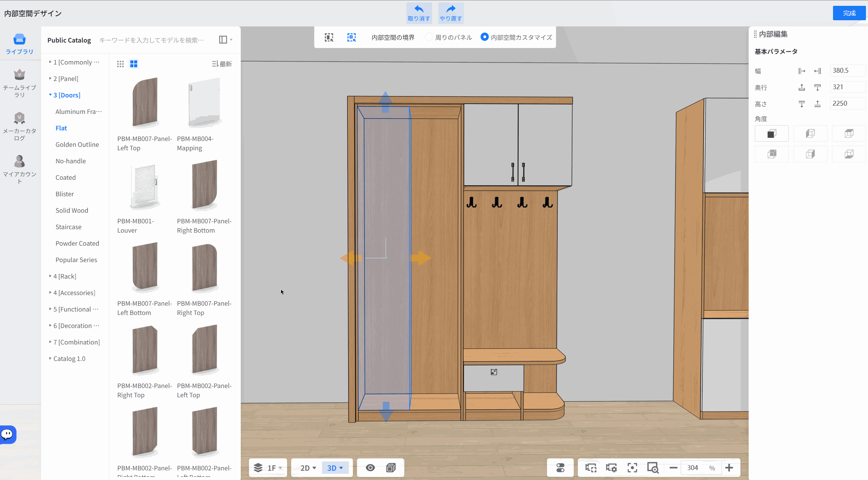Edit the 幅 width value field

coord(848,71)
